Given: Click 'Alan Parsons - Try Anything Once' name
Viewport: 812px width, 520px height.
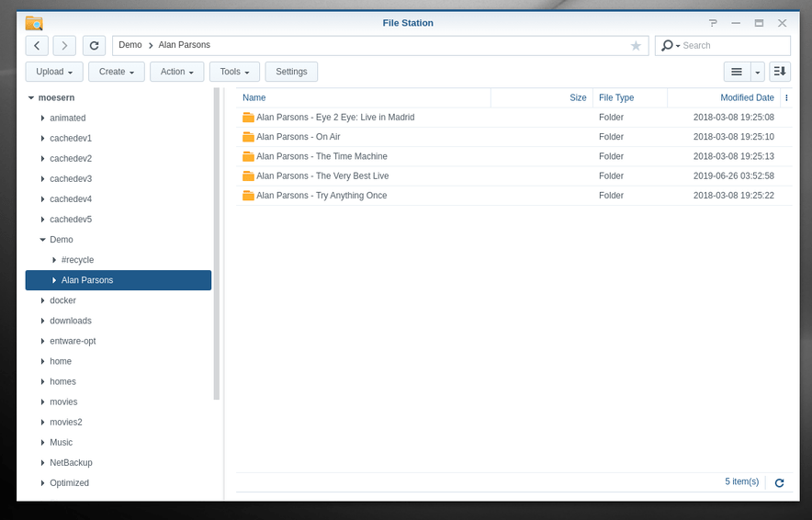Looking at the screenshot, I should click(x=321, y=196).
